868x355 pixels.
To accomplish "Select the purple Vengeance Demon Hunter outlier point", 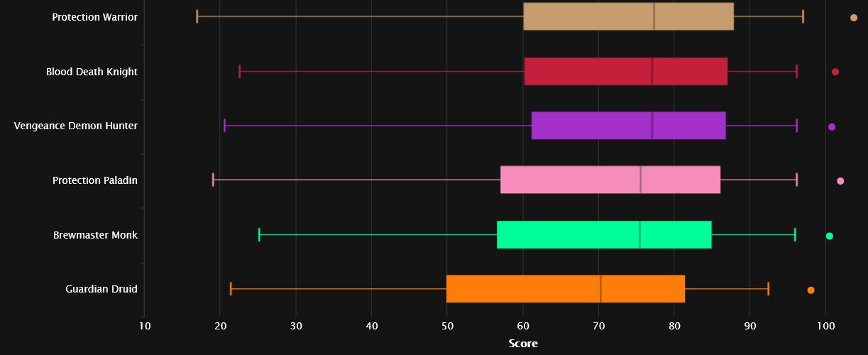I will (x=832, y=126).
